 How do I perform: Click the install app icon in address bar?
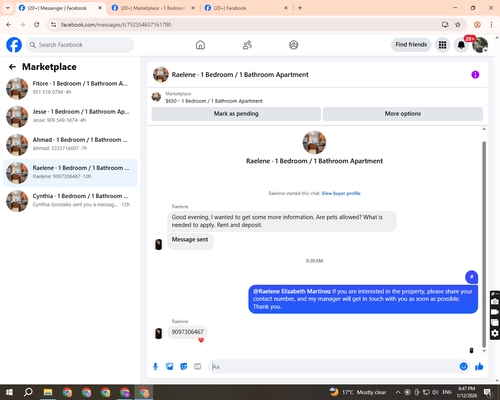point(445,25)
